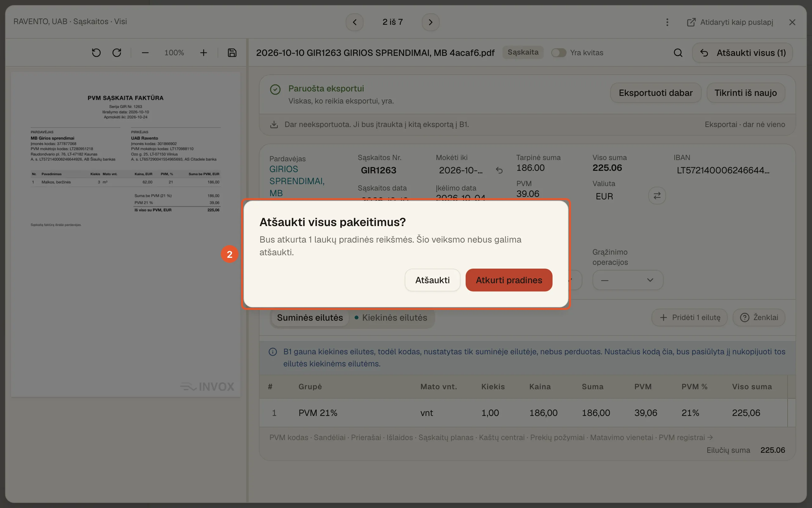
Task: Save the PDF with the disk icon
Action: click(232, 53)
